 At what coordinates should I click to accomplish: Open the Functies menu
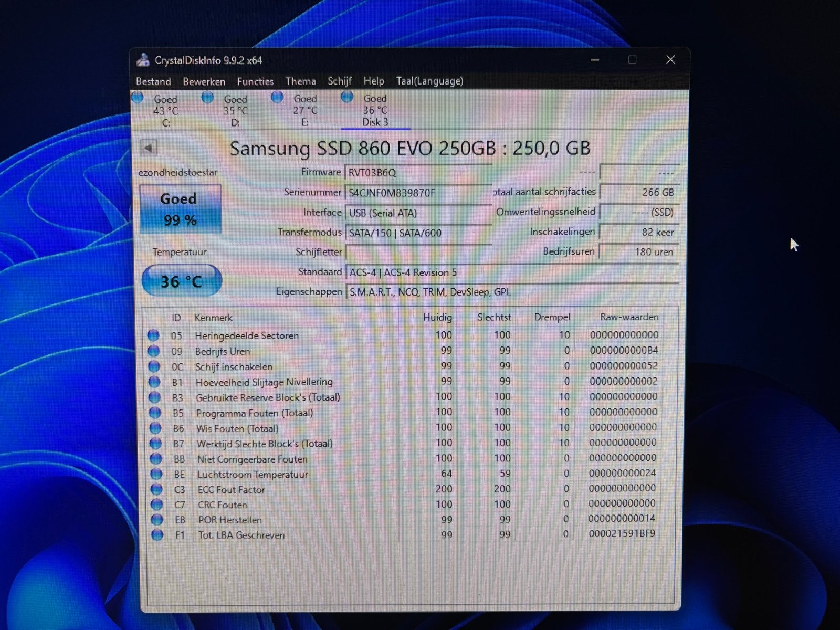[x=255, y=81]
